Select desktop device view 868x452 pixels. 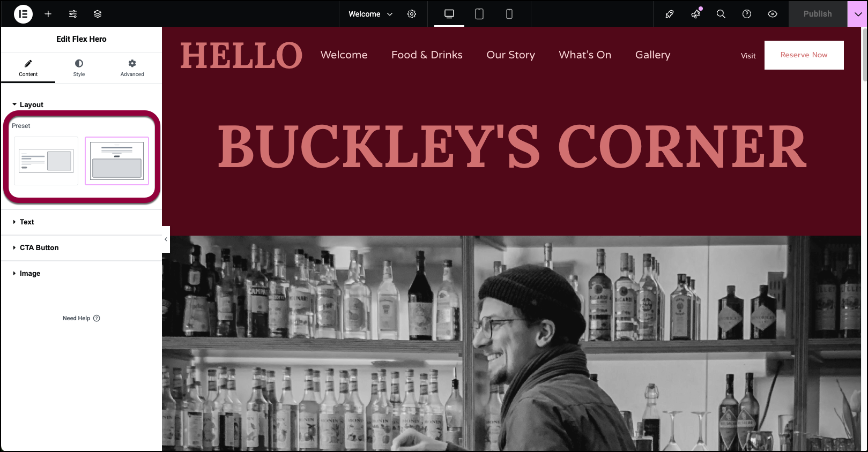(449, 14)
